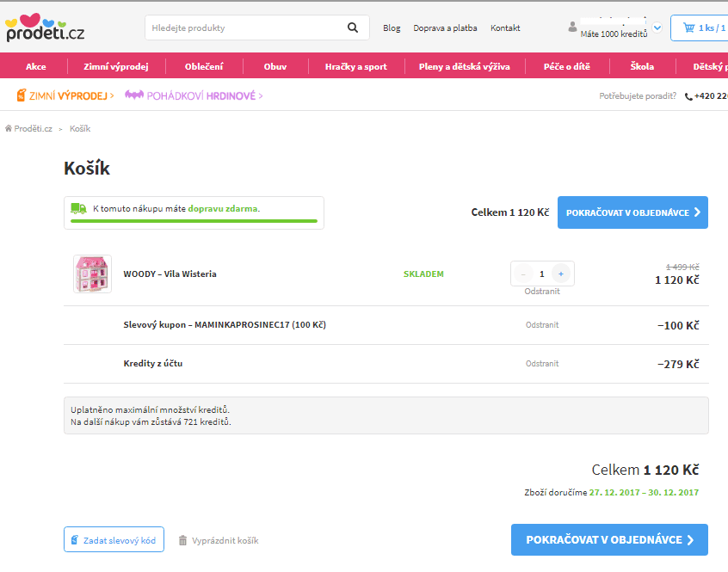The width and height of the screenshot is (728, 572).
Task: Remove the WOODY Vila Wisteria item
Action: point(542,292)
